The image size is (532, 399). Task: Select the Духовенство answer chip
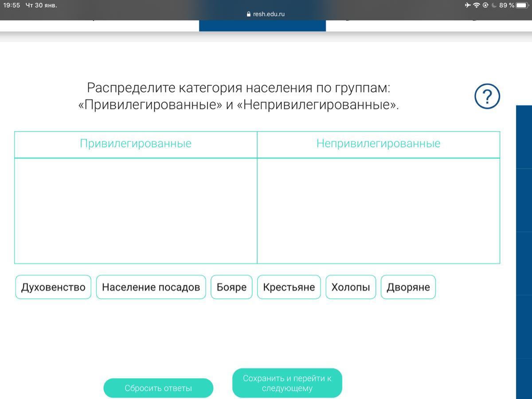pyautogui.click(x=53, y=287)
